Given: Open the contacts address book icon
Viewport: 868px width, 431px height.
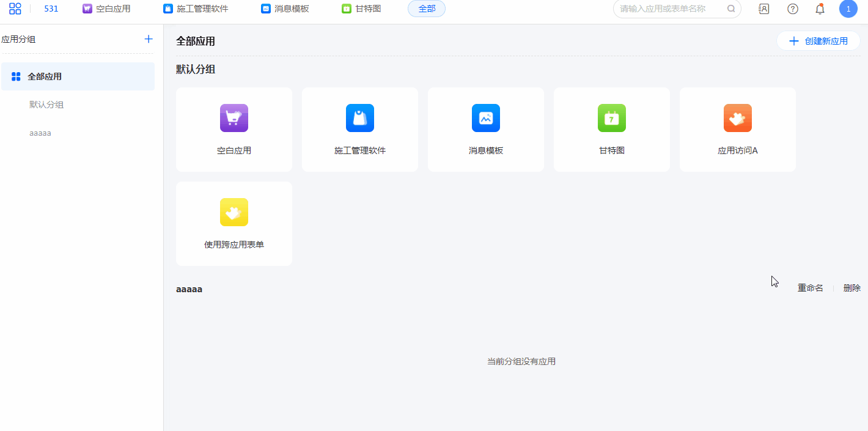Looking at the screenshot, I should pyautogui.click(x=763, y=9).
